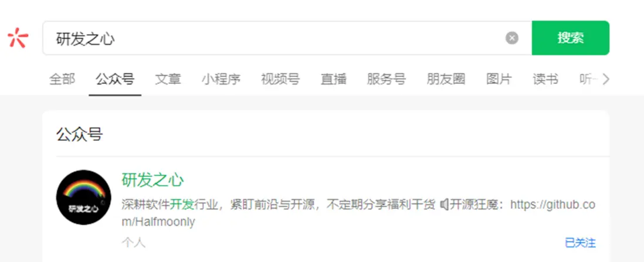The height and width of the screenshot is (262, 644).
Task: Open the 直播 tab
Action: (x=334, y=79)
